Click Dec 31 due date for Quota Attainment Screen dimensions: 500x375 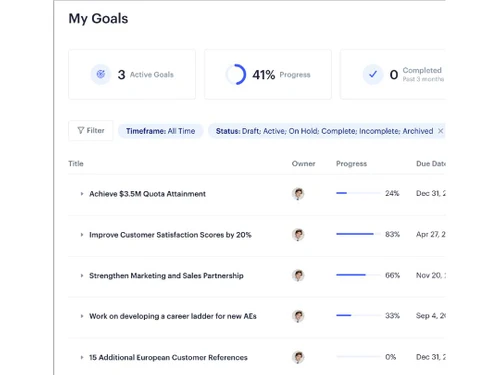[431, 193]
